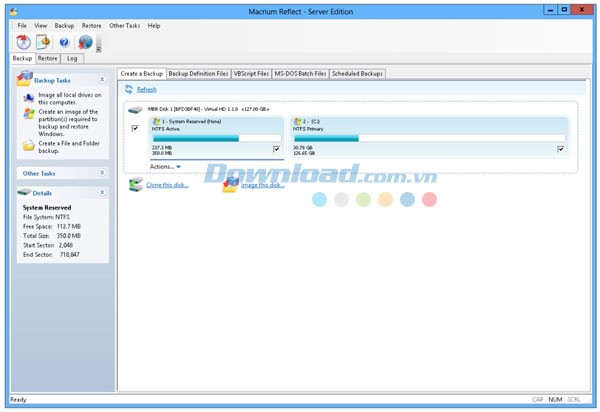Open help via the question mark icon
This screenshot has width=600, height=412.
pos(64,42)
